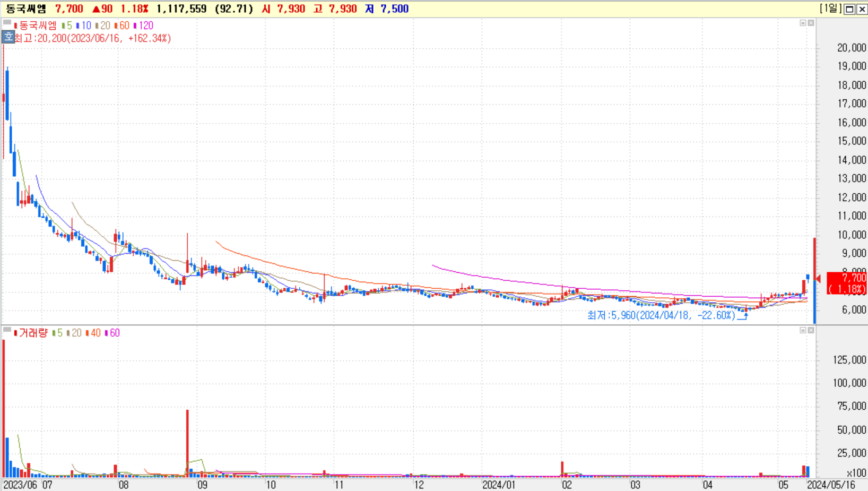Maximize the chart window

(849, 9)
